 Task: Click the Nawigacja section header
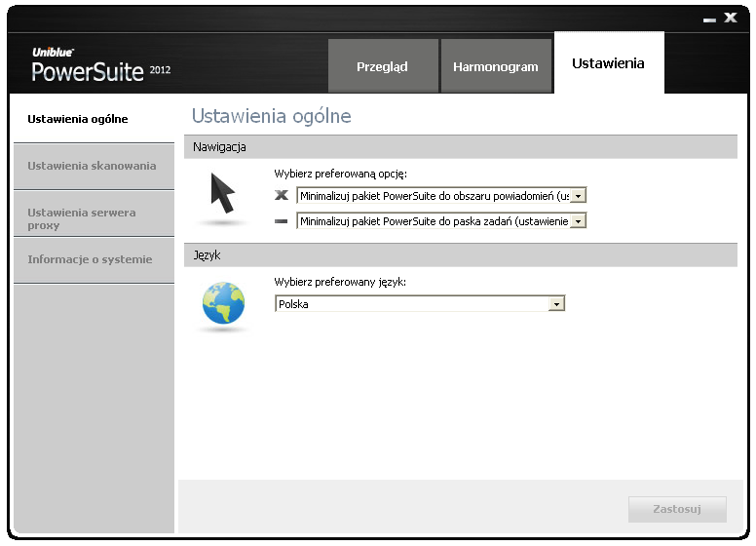461,147
